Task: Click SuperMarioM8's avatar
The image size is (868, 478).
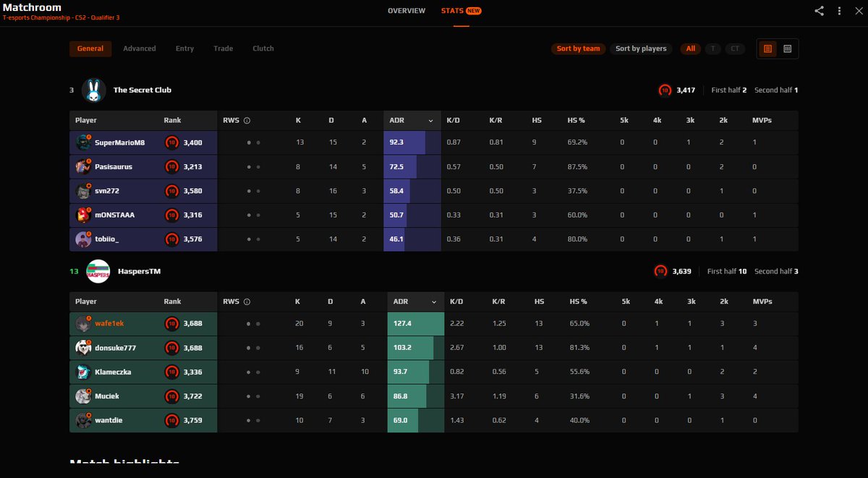Action: (82, 143)
